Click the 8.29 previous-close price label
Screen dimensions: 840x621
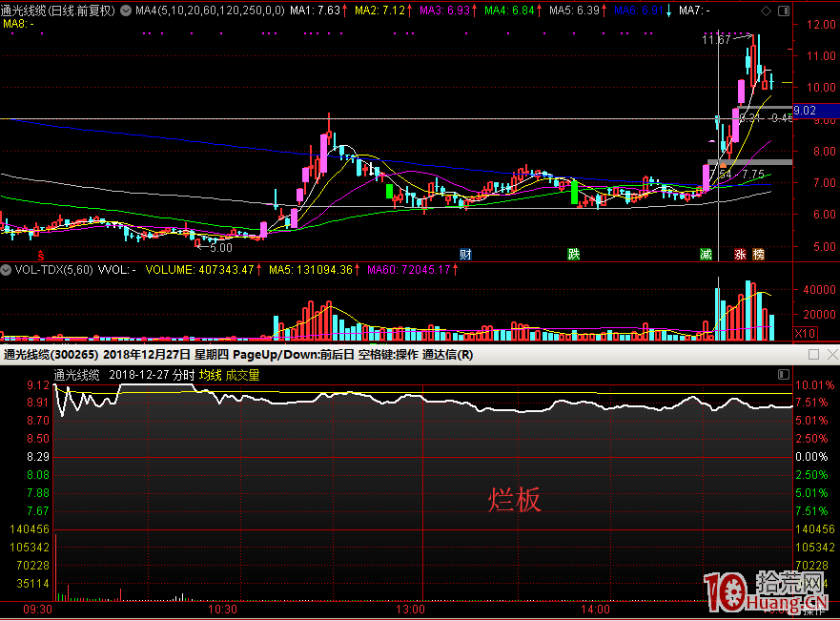38,457
